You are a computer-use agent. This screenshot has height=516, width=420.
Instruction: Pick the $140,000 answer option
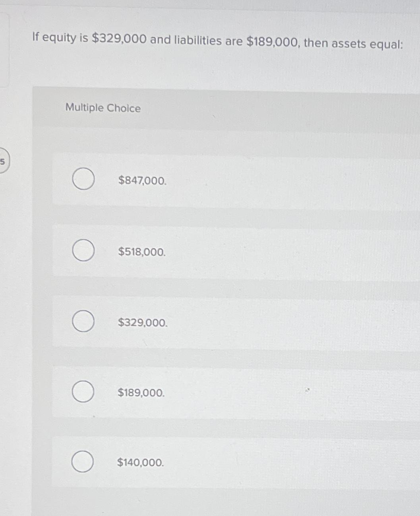83,462
